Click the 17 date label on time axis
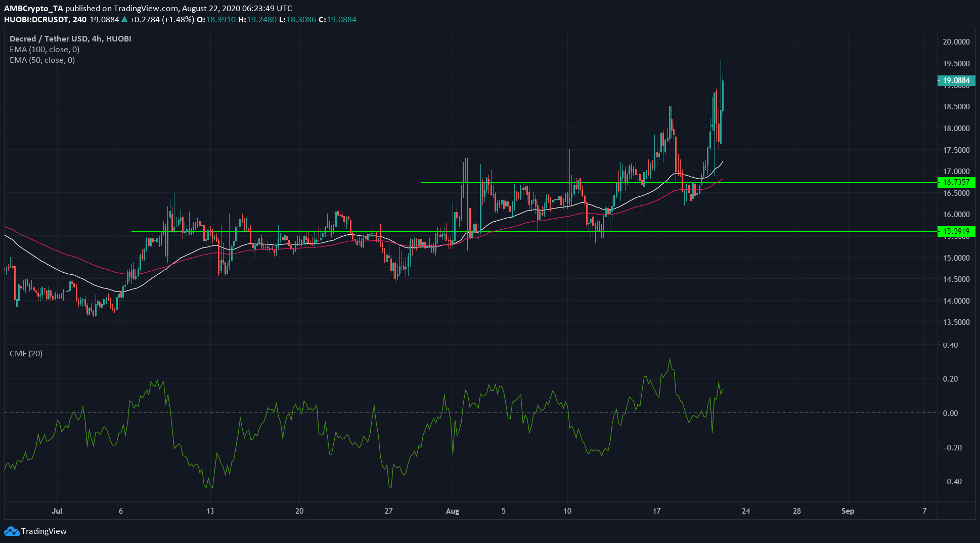Image resolution: width=980 pixels, height=543 pixels. (656, 511)
